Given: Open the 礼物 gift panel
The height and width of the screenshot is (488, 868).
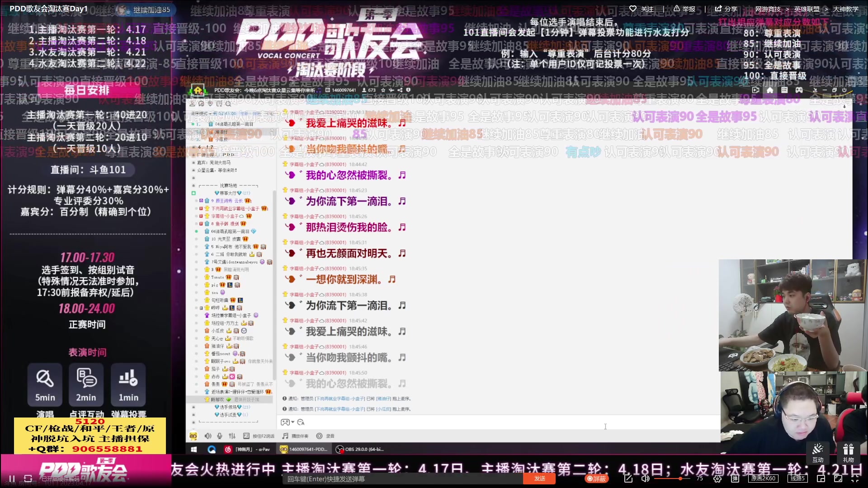Looking at the screenshot, I should (849, 453).
